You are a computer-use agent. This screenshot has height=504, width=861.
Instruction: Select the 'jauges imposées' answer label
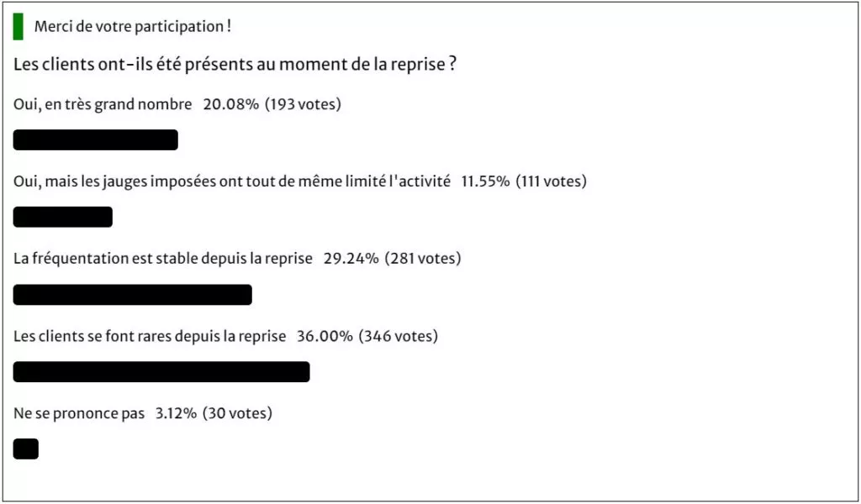tap(232, 181)
